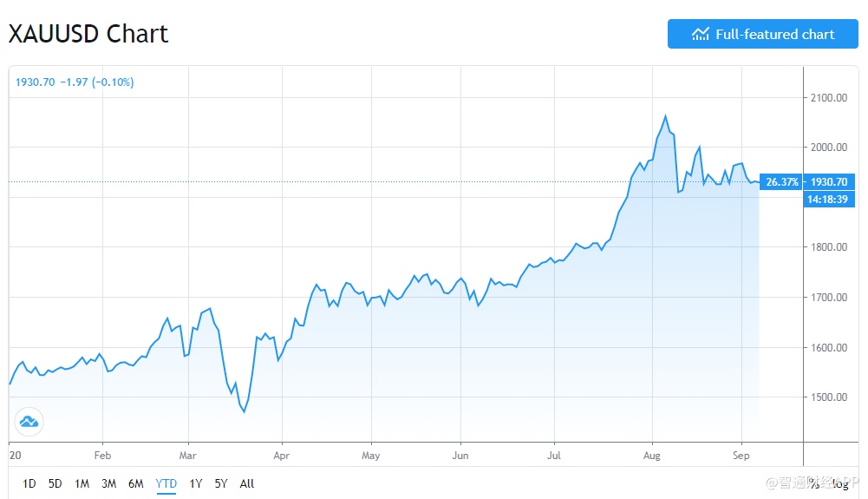Select the 1D time range
This screenshot has height=499, width=868.
[x=29, y=483]
